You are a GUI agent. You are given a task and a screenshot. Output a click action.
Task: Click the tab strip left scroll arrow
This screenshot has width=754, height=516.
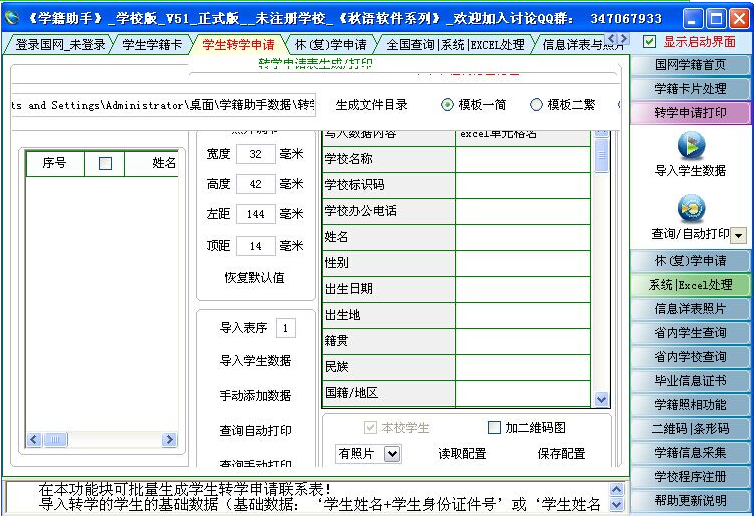tap(612, 40)
